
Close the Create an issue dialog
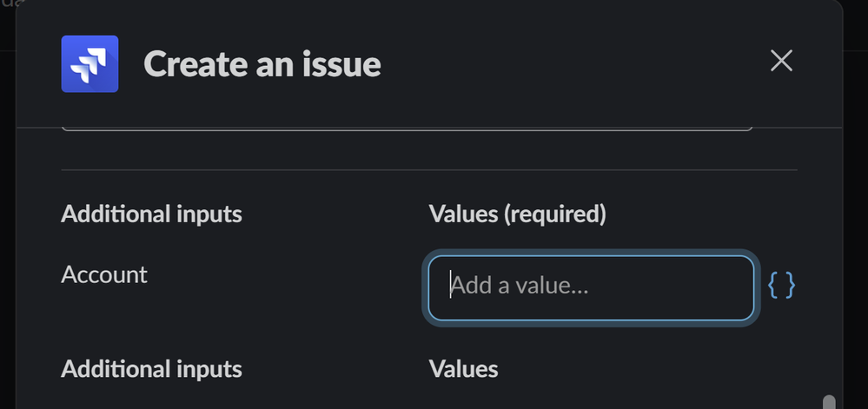[x=781, y=61]
